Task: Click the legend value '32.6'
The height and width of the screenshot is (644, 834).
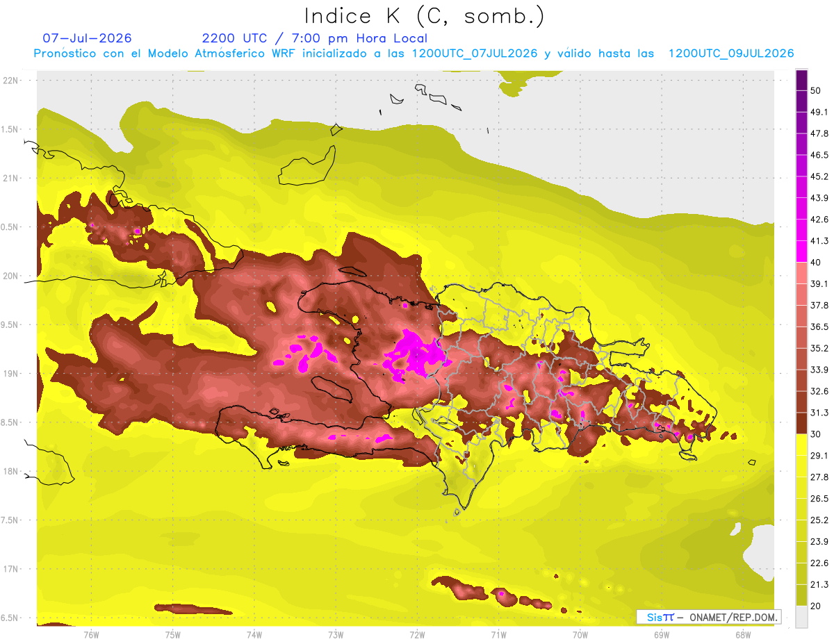Action: tap(819, 391)
